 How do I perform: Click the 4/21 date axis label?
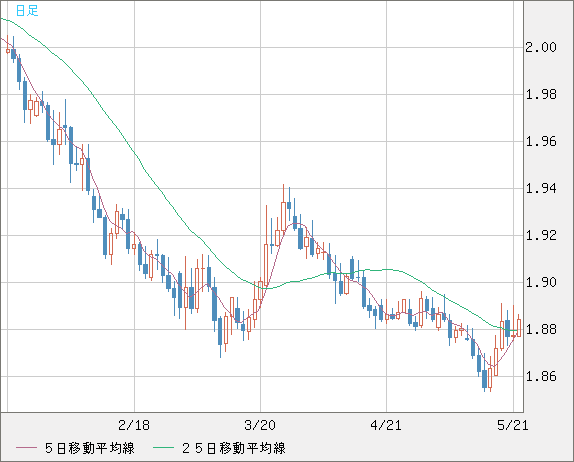point(386,425)
